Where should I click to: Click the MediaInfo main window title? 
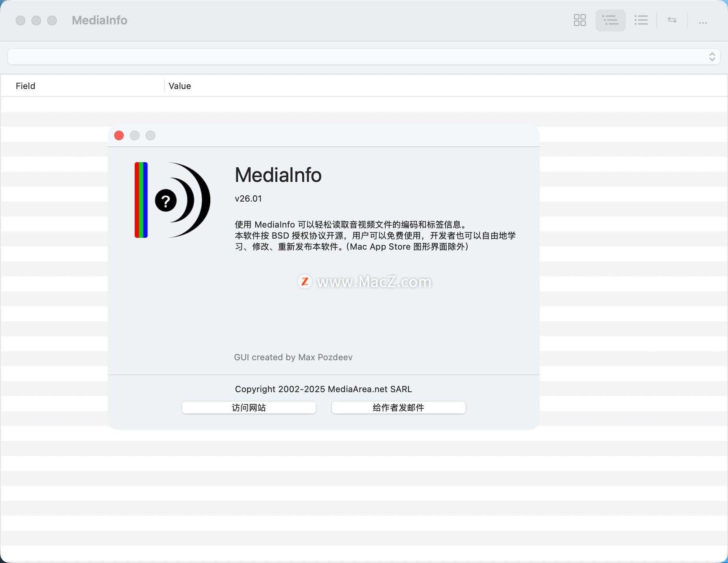[x=99, y=20]
